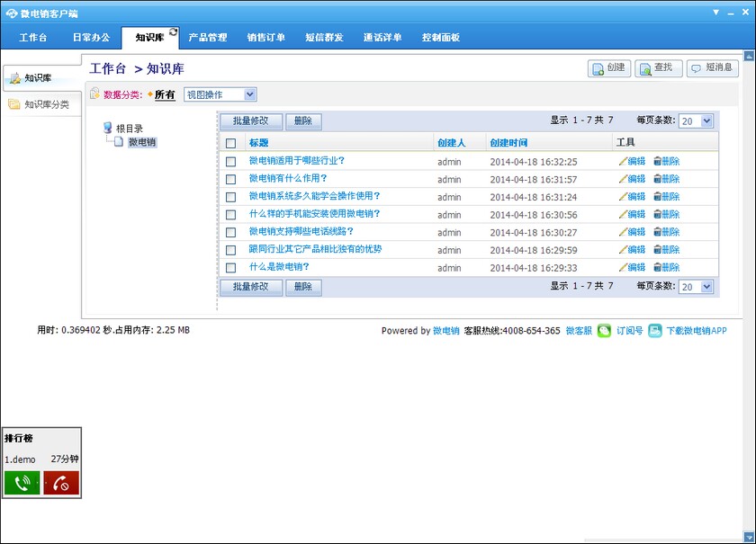Select the checkbox for 微电销支持哪些电话线路?
This screenshot has height=544, width=756.
coord(231,233)
